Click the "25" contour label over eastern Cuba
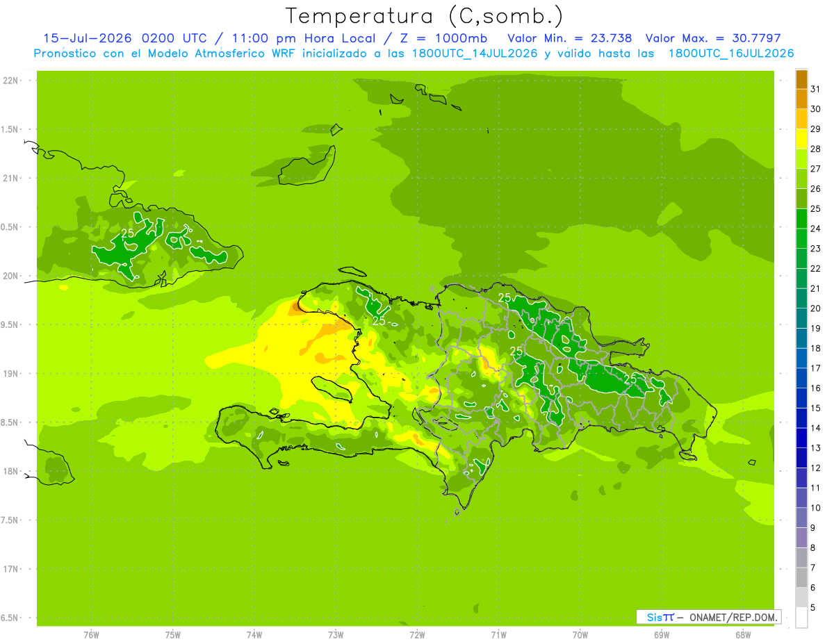 [x=127, y=233]
